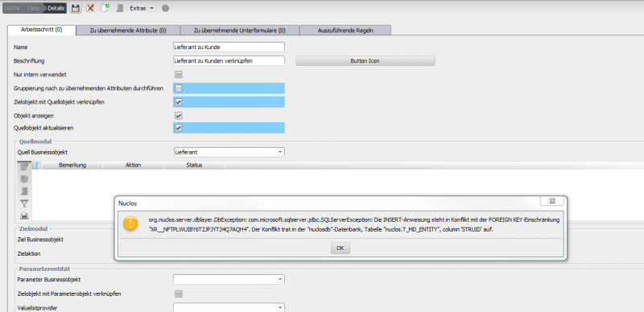Select Details view in breadcrumb
The height and width of the screenshot is (312, 644).
[x=56, y=8]
